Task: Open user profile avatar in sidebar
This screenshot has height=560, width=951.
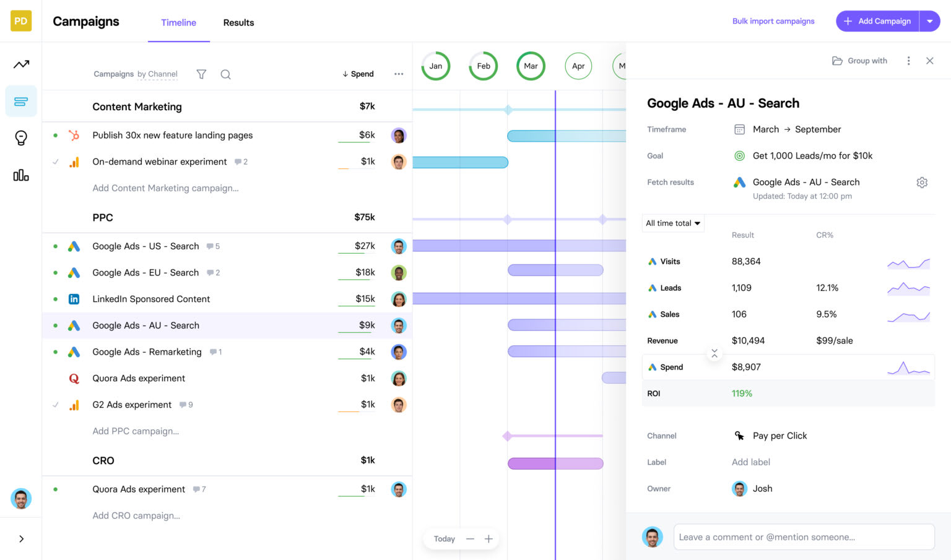Action: [21, 499]
